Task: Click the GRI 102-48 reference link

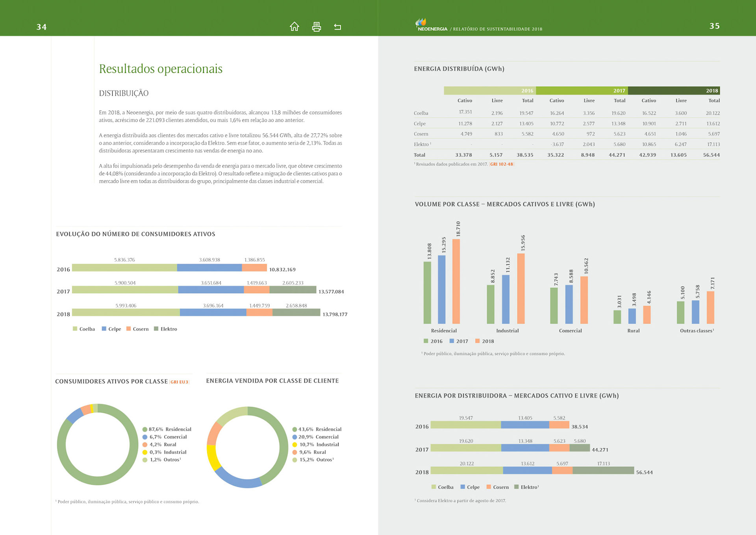Action: (501, 164)
